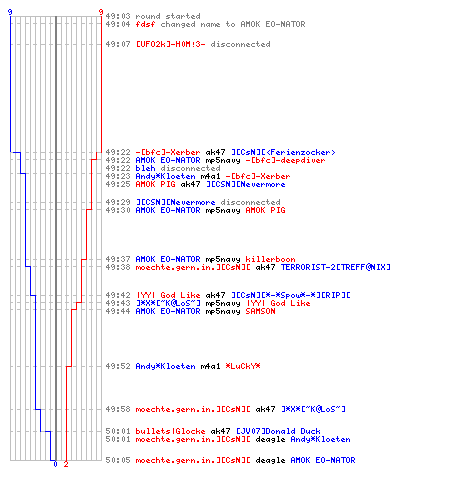Click killerboon victim at 49:37
The image size is (450, 500).
coord(270,259)
